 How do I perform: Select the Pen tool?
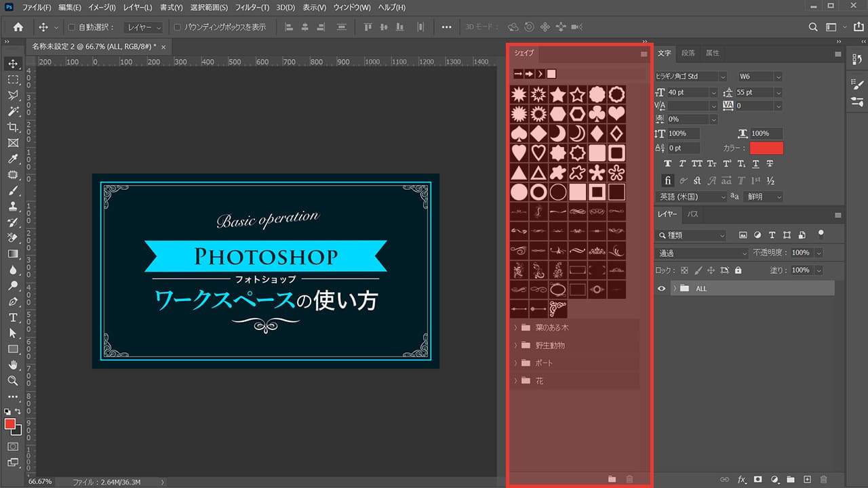pyautogui.click(x=13, y=302)
